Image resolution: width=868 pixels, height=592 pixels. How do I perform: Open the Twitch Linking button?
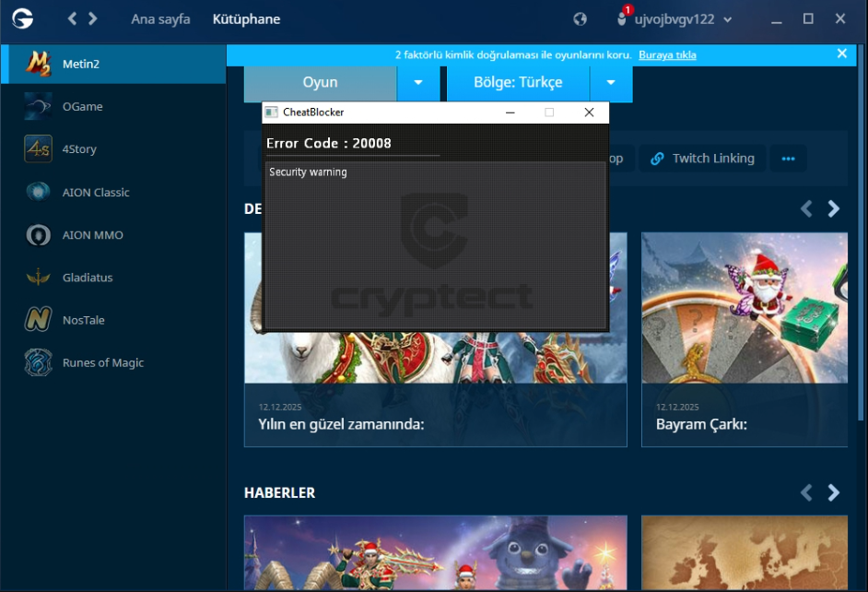pyautogui.click(x=702, y=159)
